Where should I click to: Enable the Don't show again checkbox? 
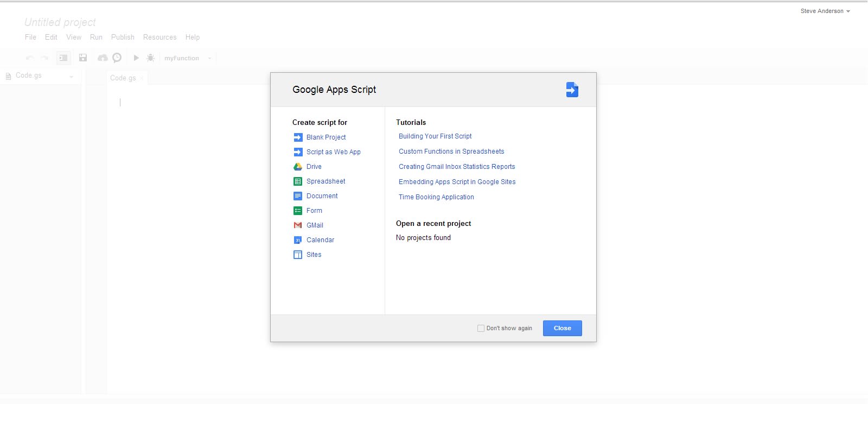[481, 328]
